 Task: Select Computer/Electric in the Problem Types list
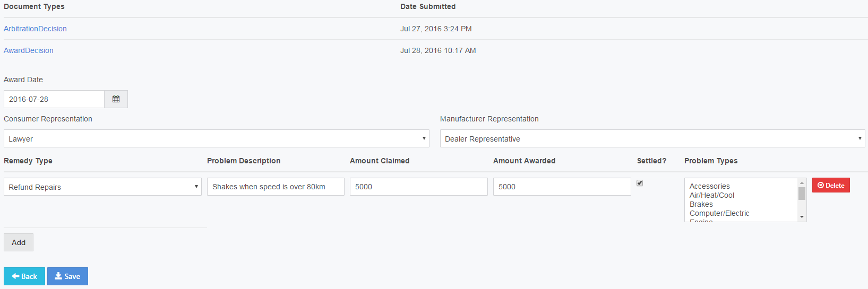[719, 213]
